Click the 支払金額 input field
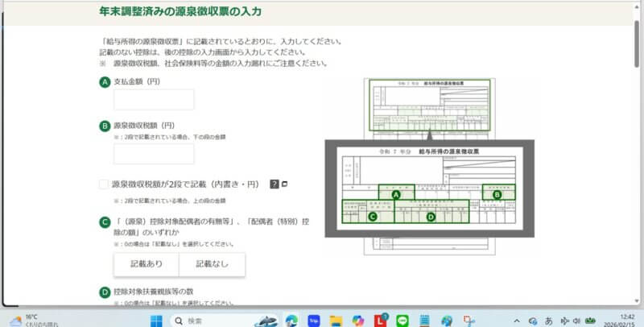This screenshot has height=327, width=644. click(154, 100)
